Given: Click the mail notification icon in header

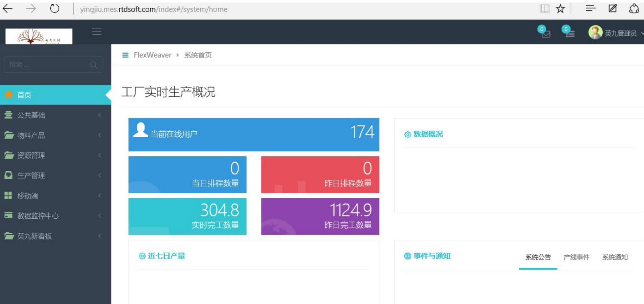Looking at the screenshot, I should [545, 33].
